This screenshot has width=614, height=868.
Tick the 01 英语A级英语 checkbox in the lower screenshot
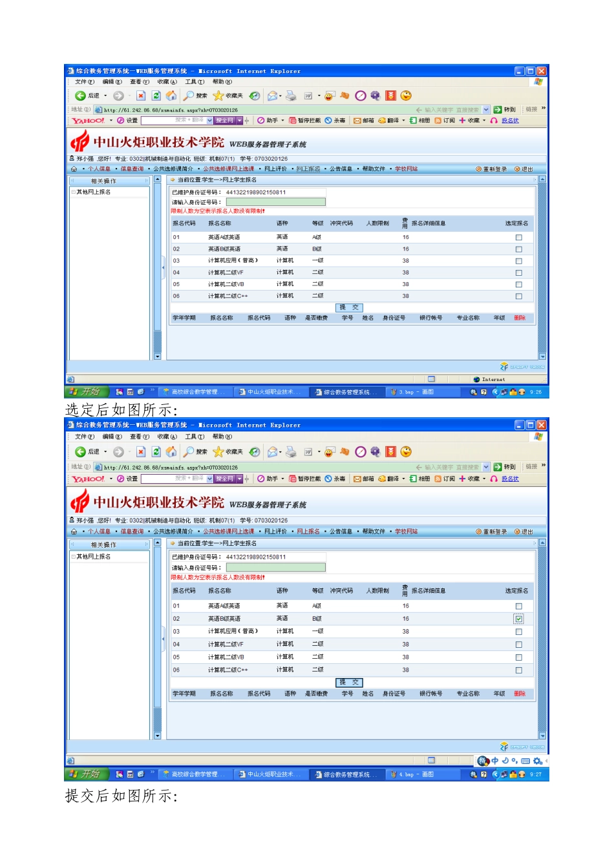point(518,606)
